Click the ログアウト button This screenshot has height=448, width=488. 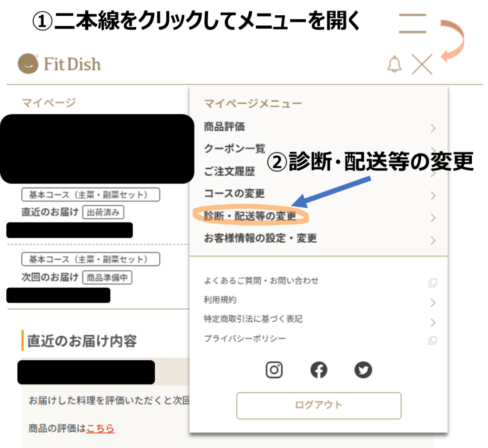coord(319,406)
